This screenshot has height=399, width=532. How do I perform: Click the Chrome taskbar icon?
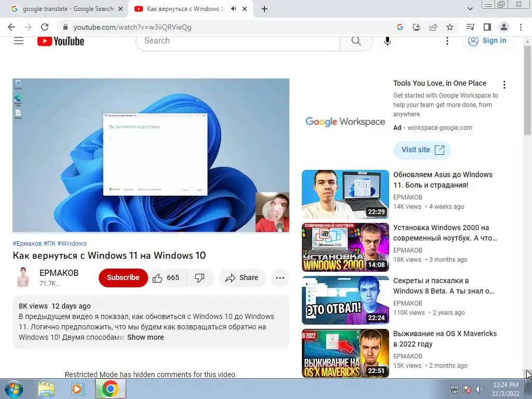tap(110, 389)
